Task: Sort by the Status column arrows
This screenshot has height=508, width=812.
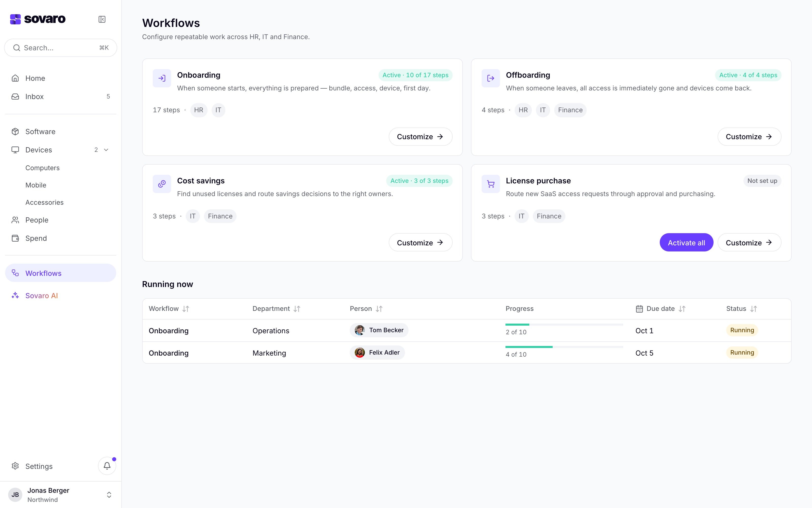Action: pos(754,309)
